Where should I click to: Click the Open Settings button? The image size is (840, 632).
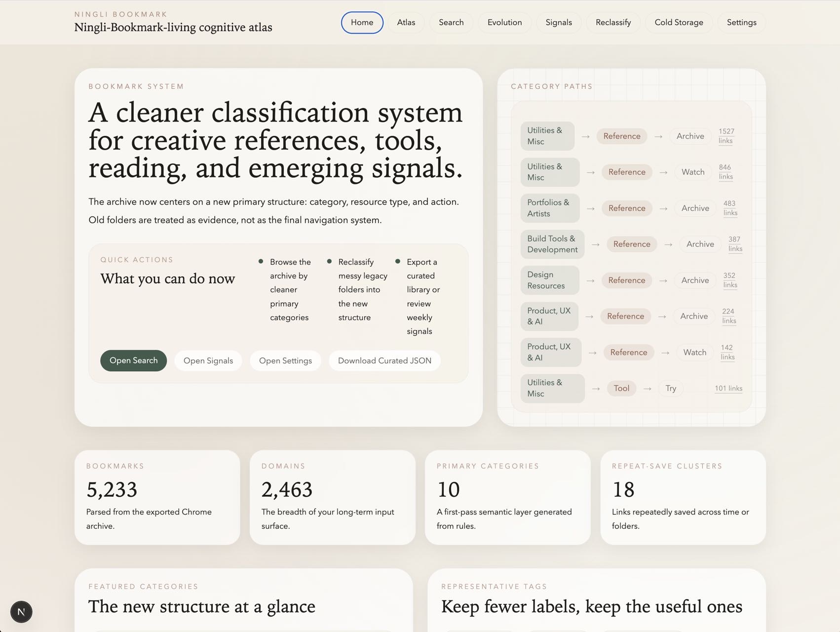[285, 360]
